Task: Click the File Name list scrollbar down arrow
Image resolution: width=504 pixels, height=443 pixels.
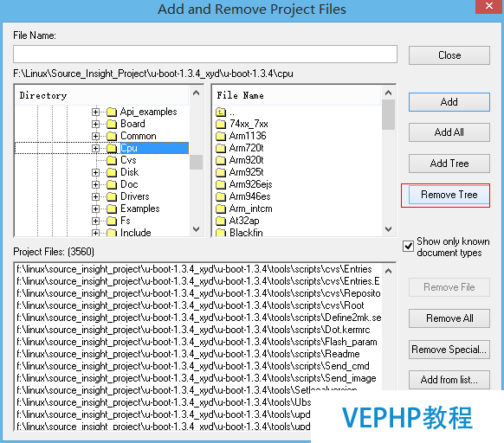Action: coord(388,229)
